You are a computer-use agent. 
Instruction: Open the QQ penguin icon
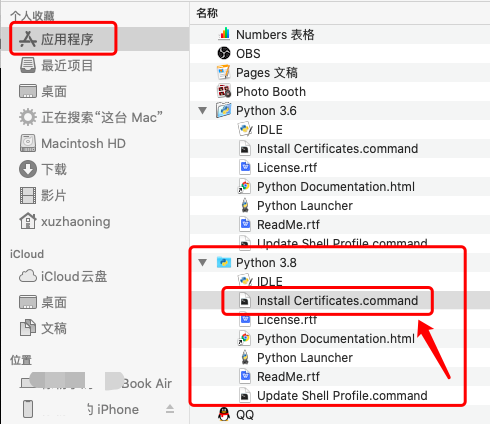[x=224, y=414]
